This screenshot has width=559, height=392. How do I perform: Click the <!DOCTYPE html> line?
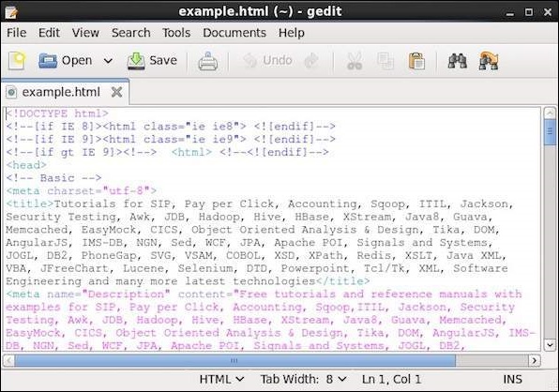57,113
